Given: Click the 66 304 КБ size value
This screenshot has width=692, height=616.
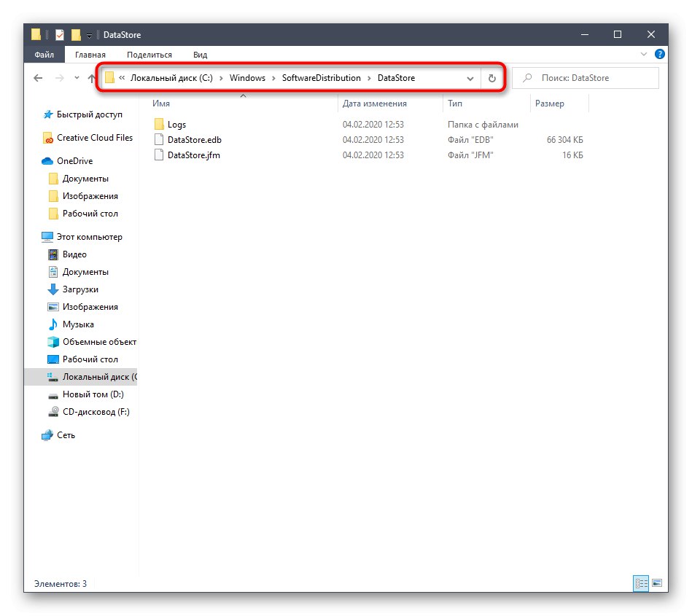Looking at the screenshot, I should (564, 140).
